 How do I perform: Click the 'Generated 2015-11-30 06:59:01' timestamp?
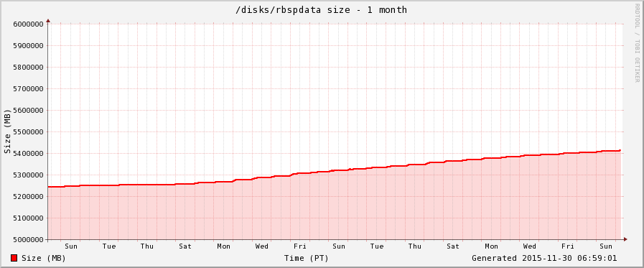click(544, 258)
